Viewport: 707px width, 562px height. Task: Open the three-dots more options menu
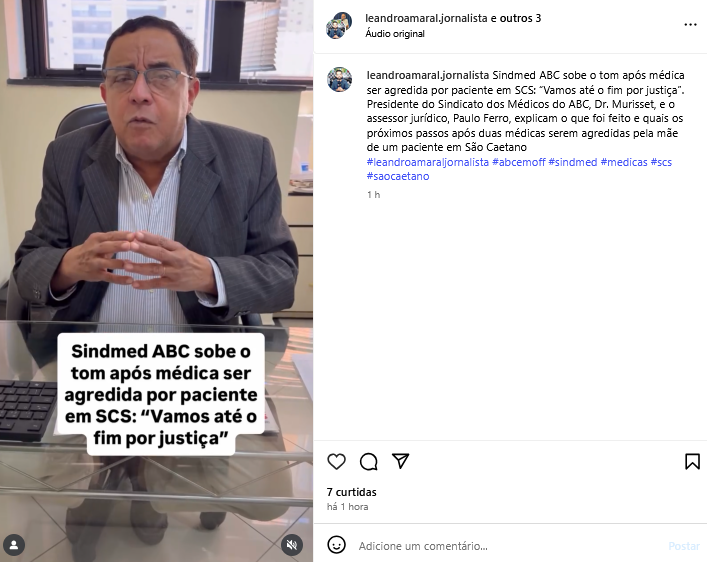point(690,25)
